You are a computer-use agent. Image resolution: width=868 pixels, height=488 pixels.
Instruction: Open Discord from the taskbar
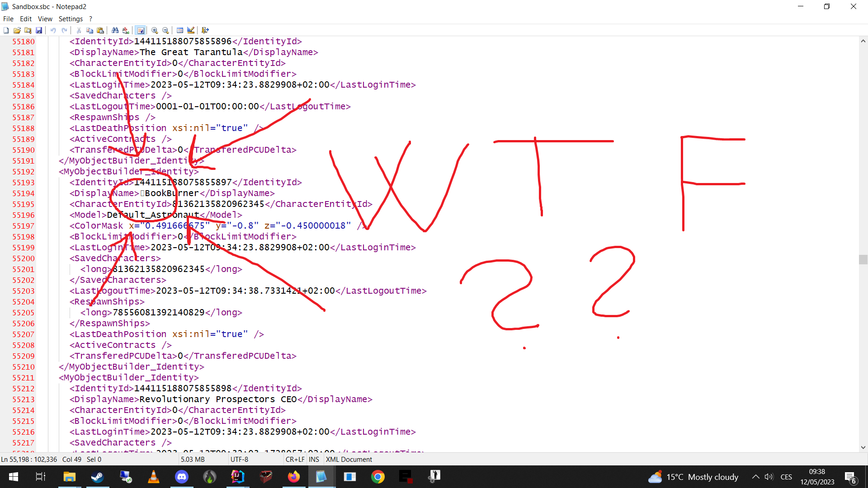(x=182, y=477)
